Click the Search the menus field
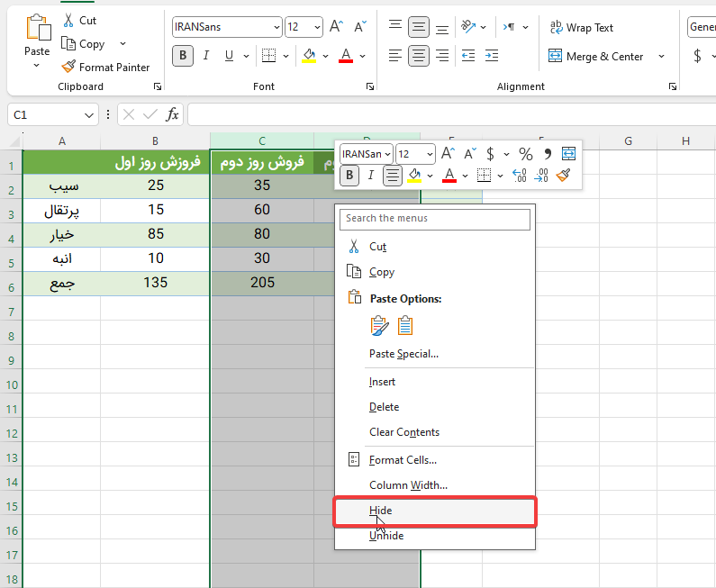The height and width of the screenshot is (588, 716). pyautogui.click(x=436, y=219)
